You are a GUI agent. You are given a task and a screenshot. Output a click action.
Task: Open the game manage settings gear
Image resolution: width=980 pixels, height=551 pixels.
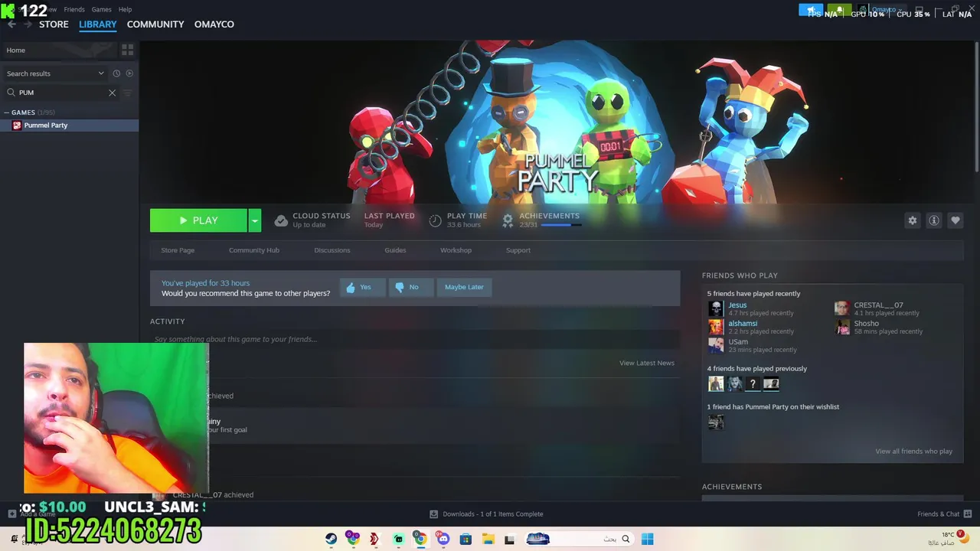pos(913,220)
